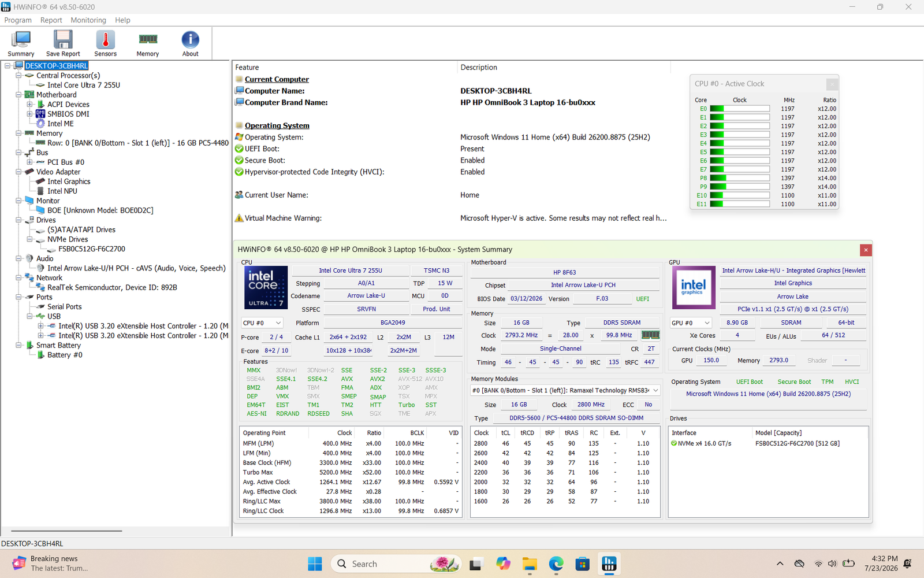Select Intel NPU in the tree

pyautogui.click(x=62, y=191)
